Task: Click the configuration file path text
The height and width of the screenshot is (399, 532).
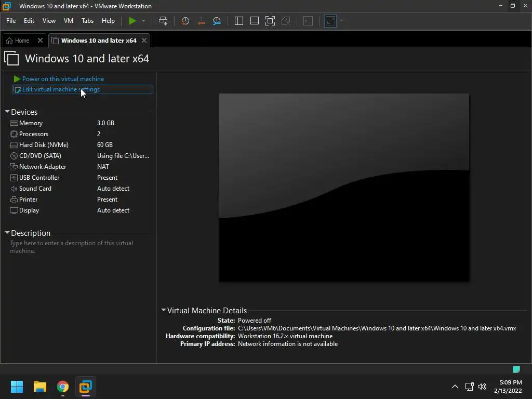Action: coord(377,328)
